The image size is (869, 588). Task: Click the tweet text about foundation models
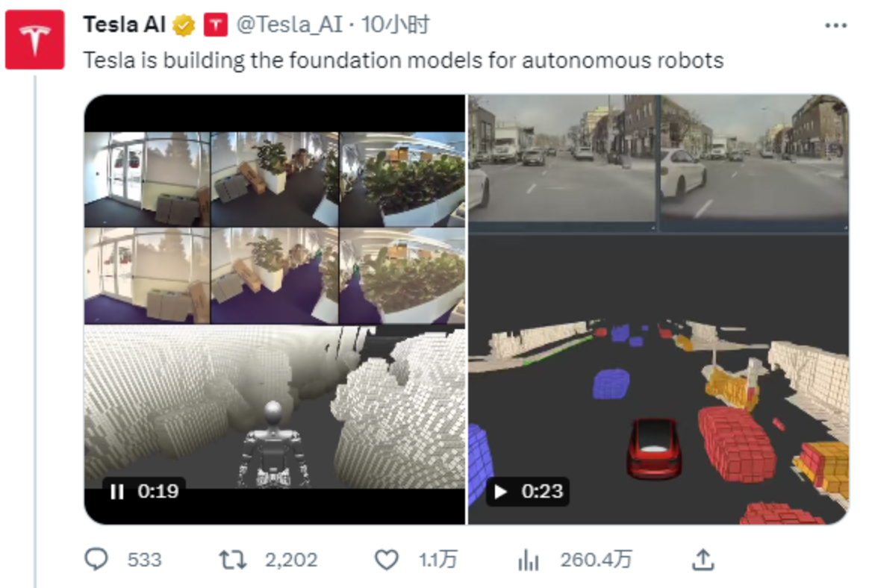point(403,60)
